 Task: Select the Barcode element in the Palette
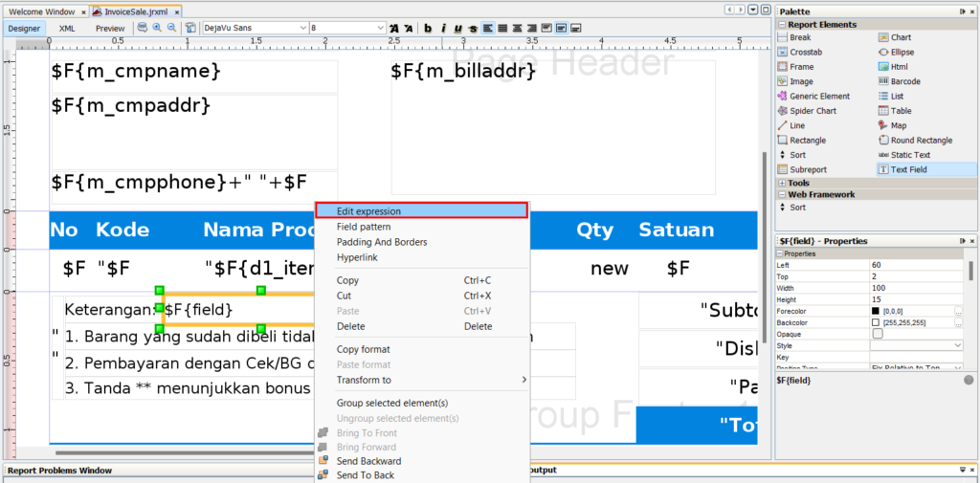pos(904,81)
